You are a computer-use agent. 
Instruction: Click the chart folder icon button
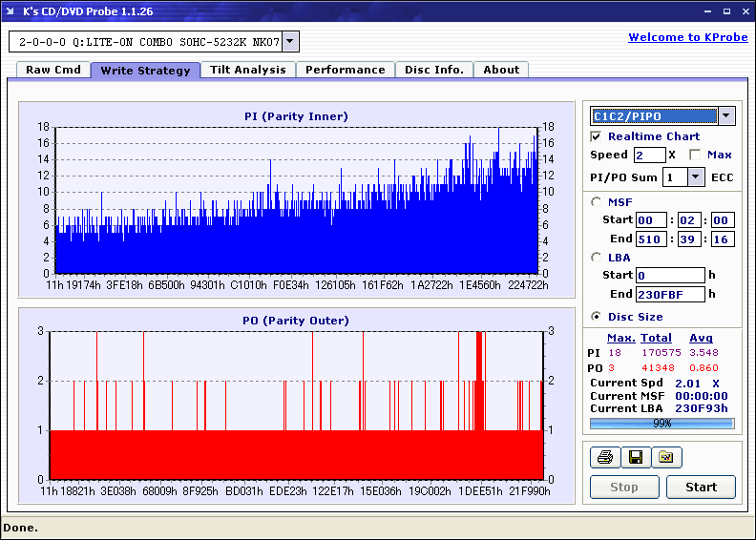[666, 458]
